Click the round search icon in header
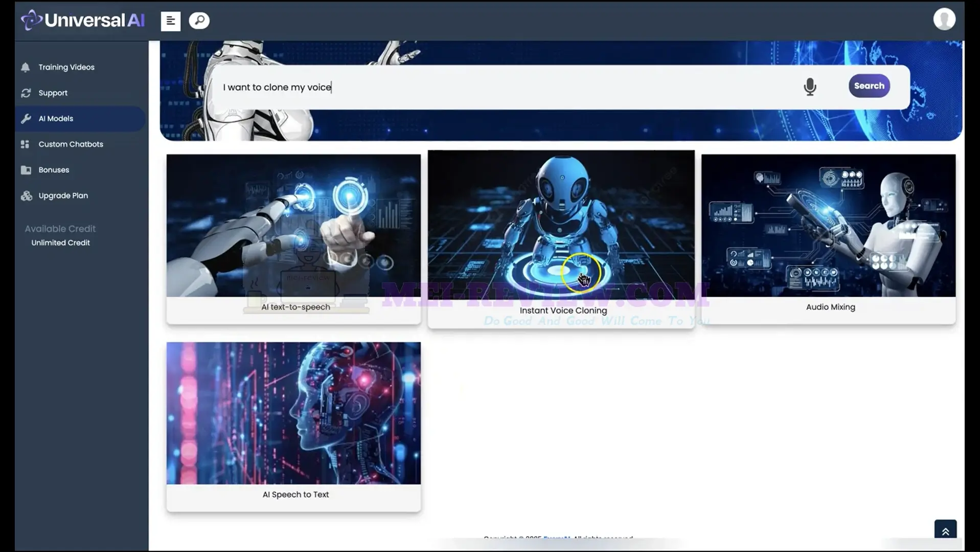980x552 pixels. 199,20
